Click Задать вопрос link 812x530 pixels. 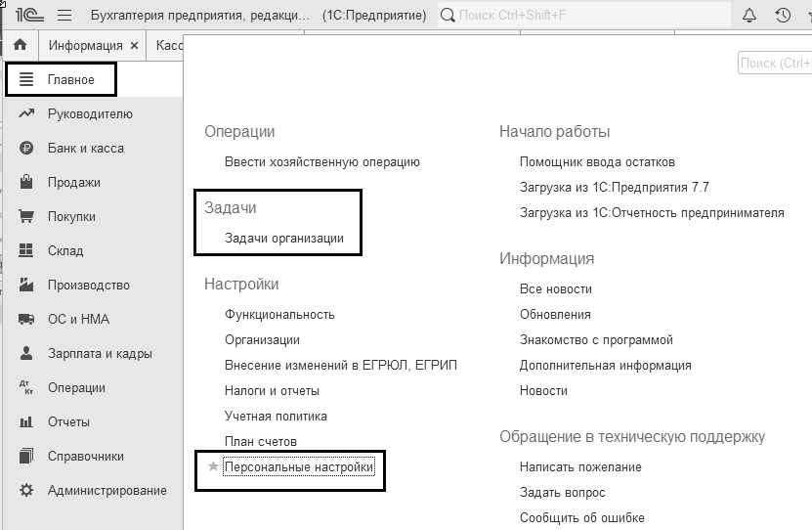pos(563,492)
